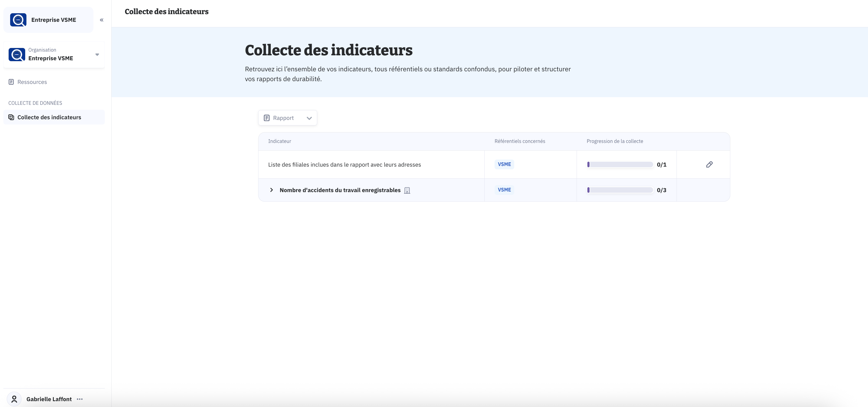Click the 0/3 progress bar
Screen dimensions: 868x407
620,190
